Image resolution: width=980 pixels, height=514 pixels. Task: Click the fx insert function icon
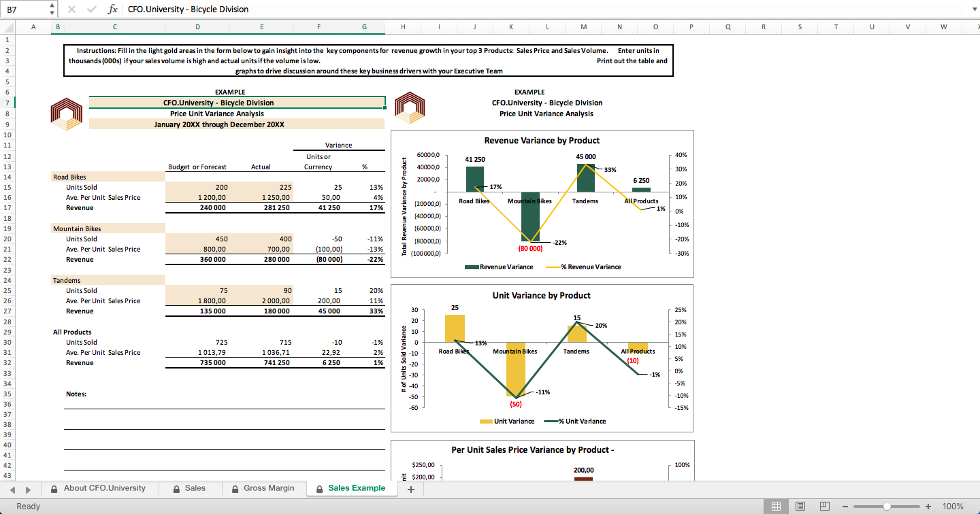113,9
